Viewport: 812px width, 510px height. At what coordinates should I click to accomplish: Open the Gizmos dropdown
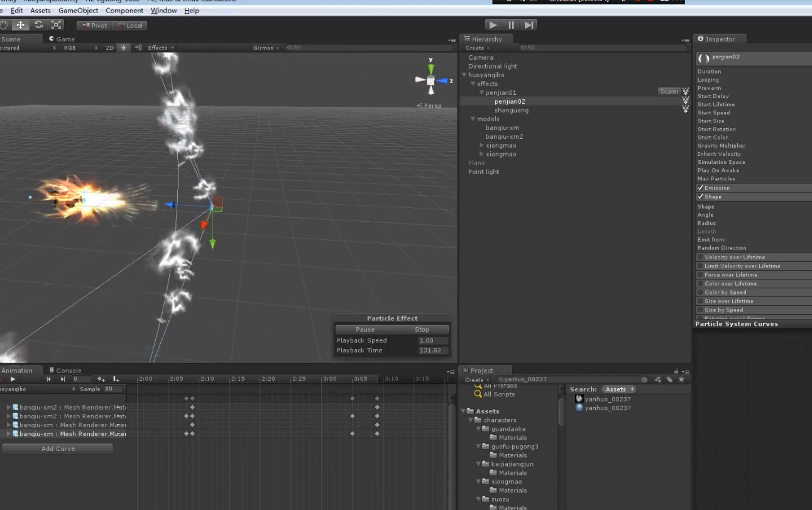tap(266, 48)
